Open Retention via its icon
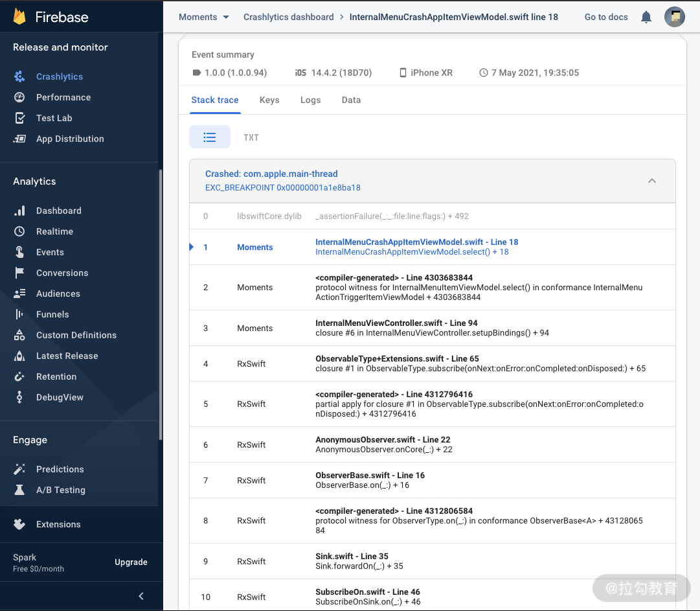This screenshot has width=700, height=611. (x=19, y=376)
